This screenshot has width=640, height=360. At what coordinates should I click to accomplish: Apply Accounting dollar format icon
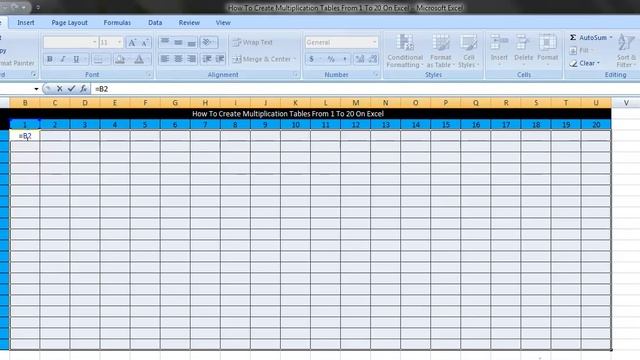pos(311,59)
